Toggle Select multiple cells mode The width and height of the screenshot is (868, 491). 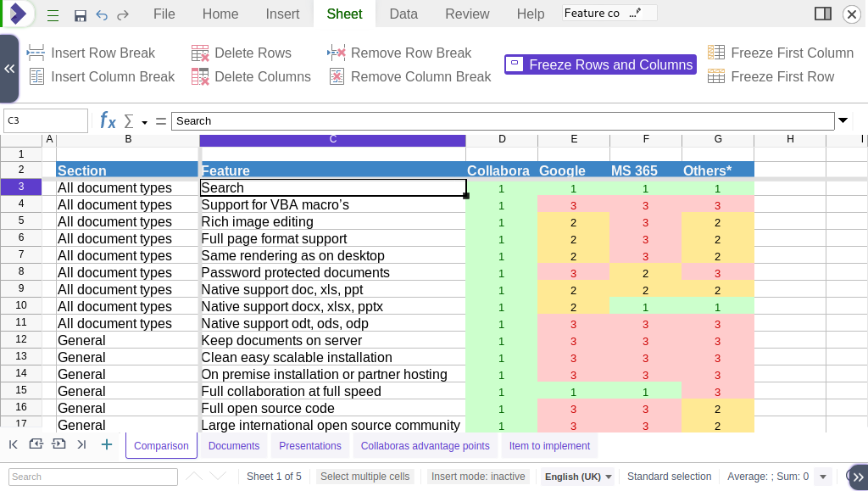(364, 477)
